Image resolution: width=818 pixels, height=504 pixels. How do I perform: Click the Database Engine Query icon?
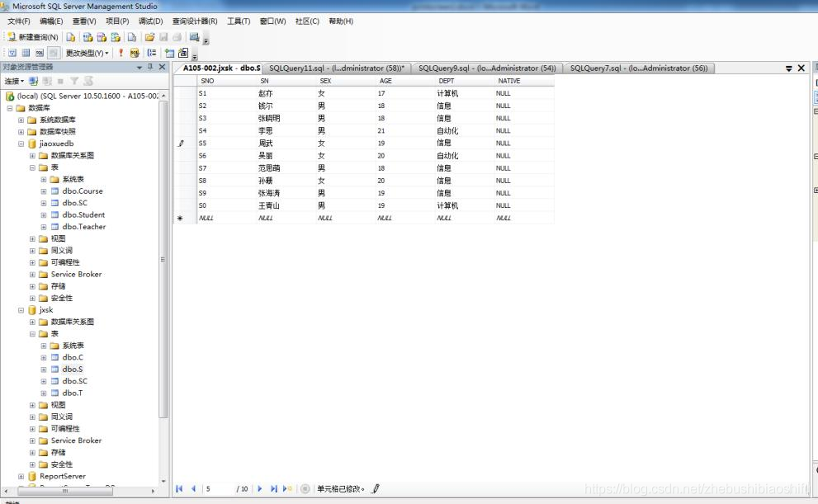pyautogui.click(x=70, y=37)
